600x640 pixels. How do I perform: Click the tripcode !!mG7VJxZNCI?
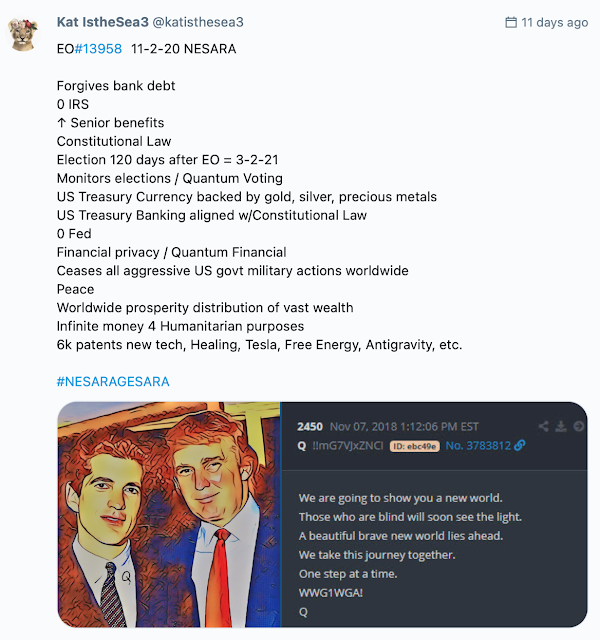tap(347, 445)
